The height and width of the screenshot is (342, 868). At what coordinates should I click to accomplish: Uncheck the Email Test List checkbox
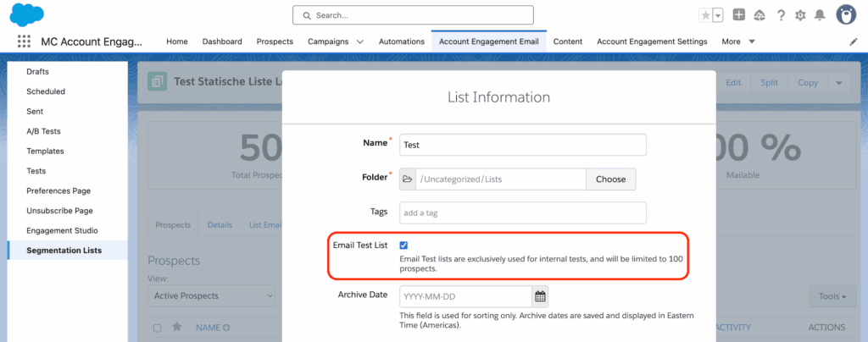click(403, 245)
